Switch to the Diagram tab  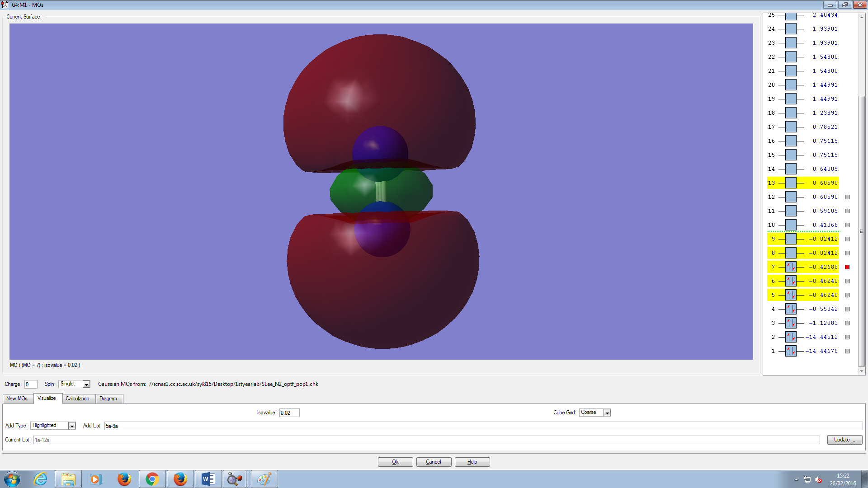click(108, 399)
